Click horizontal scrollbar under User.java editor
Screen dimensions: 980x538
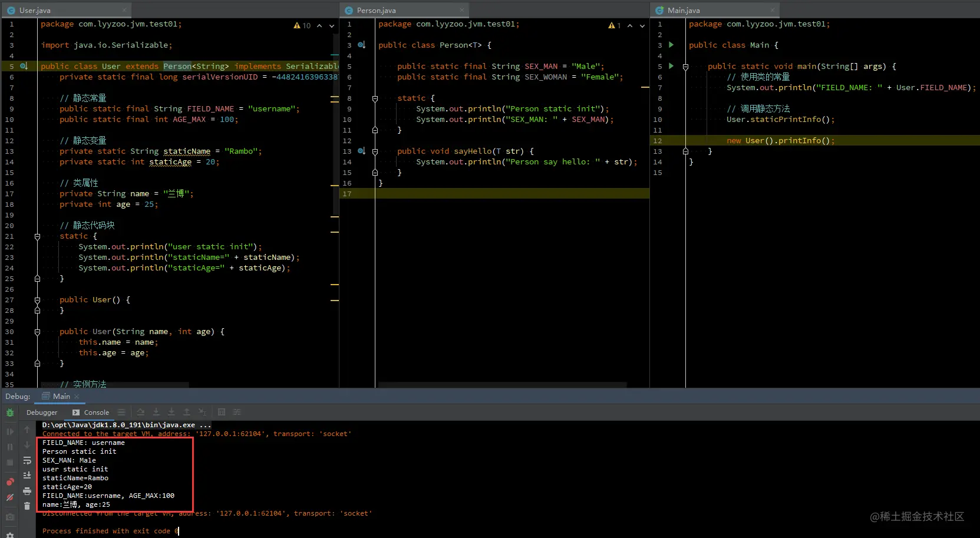(115, 385)
